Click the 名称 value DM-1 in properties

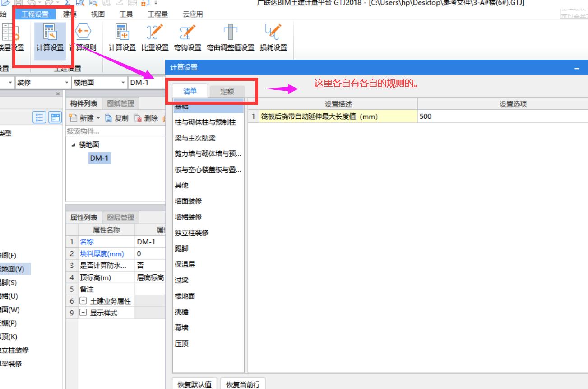[150, 242]
